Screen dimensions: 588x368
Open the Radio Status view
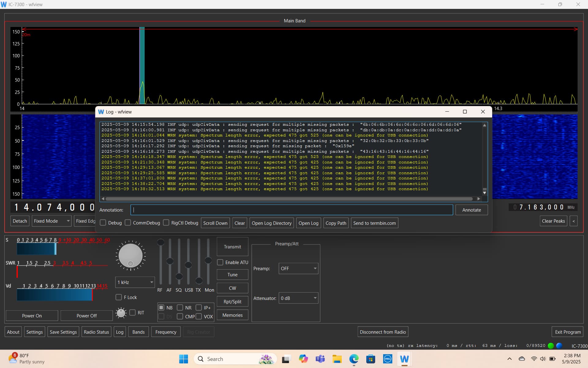(x=96, y=332)
